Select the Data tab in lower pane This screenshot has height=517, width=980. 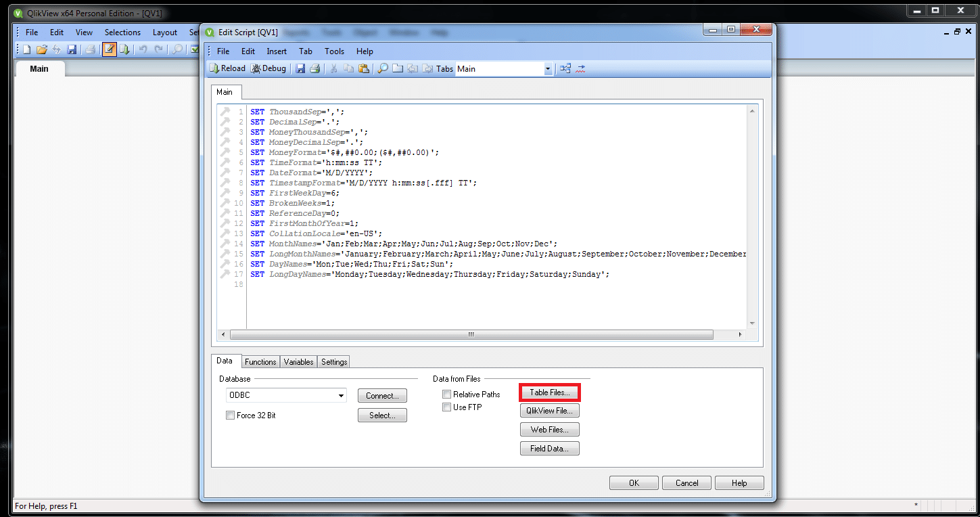pyautogui.click(x=225, y=361)
